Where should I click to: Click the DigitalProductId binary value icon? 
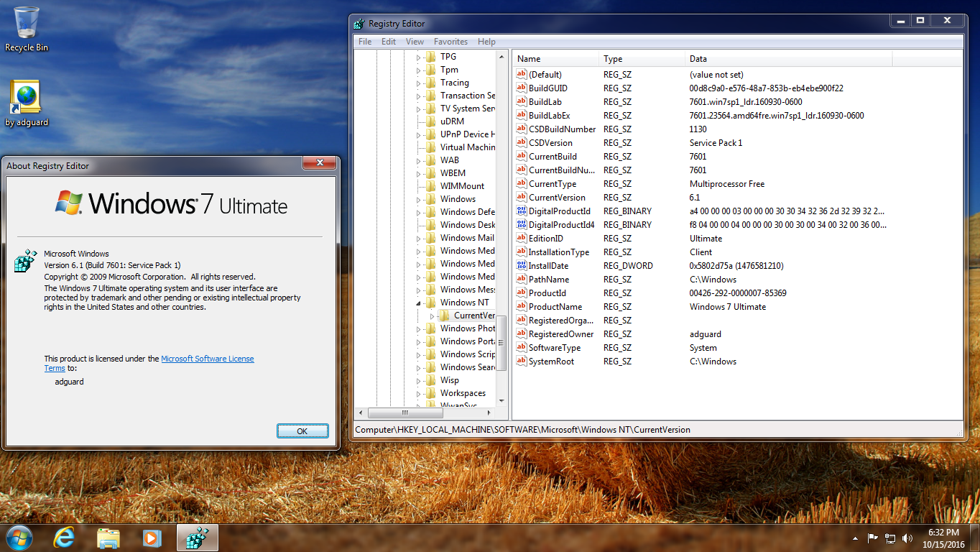pyautogui.click(x=522, y=211)
